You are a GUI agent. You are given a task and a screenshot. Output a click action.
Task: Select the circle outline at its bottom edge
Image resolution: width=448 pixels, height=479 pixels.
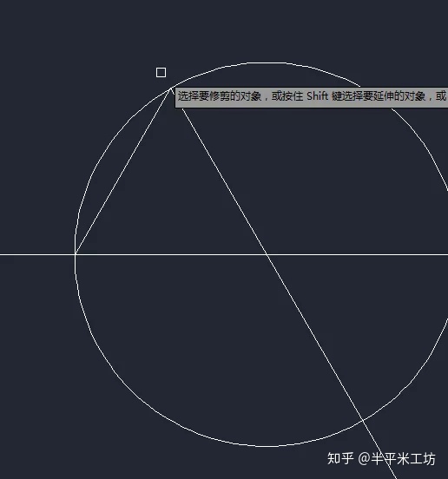click(x=266, y=446)
